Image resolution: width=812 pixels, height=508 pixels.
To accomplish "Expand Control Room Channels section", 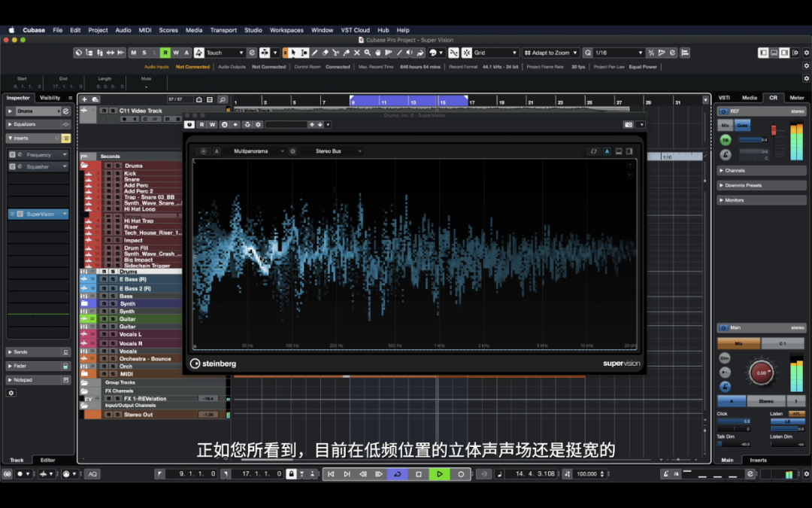I will tap(761, 170).
